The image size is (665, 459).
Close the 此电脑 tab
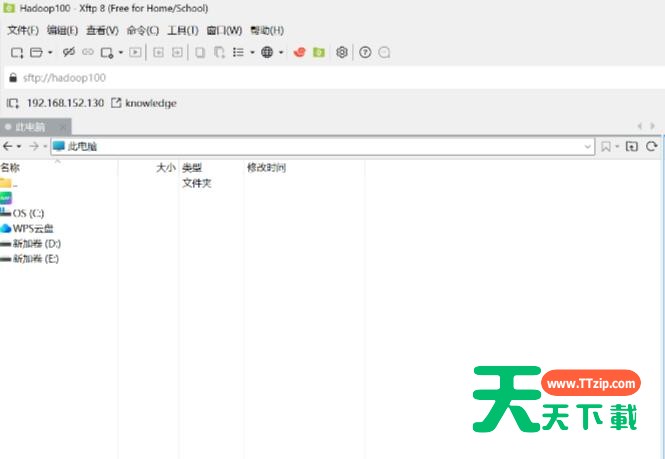pos(62,127)
